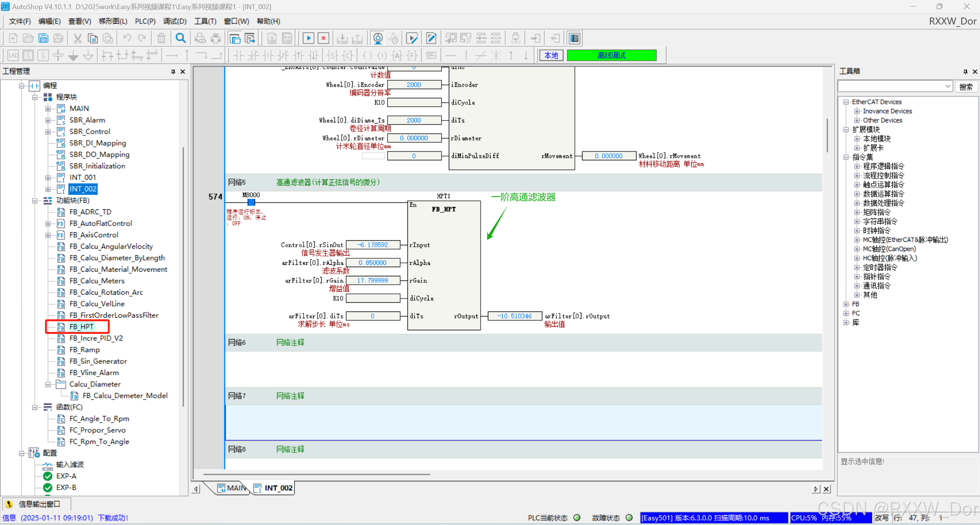
Task: Open the Find magnifier tool
Action: [180, 38]
